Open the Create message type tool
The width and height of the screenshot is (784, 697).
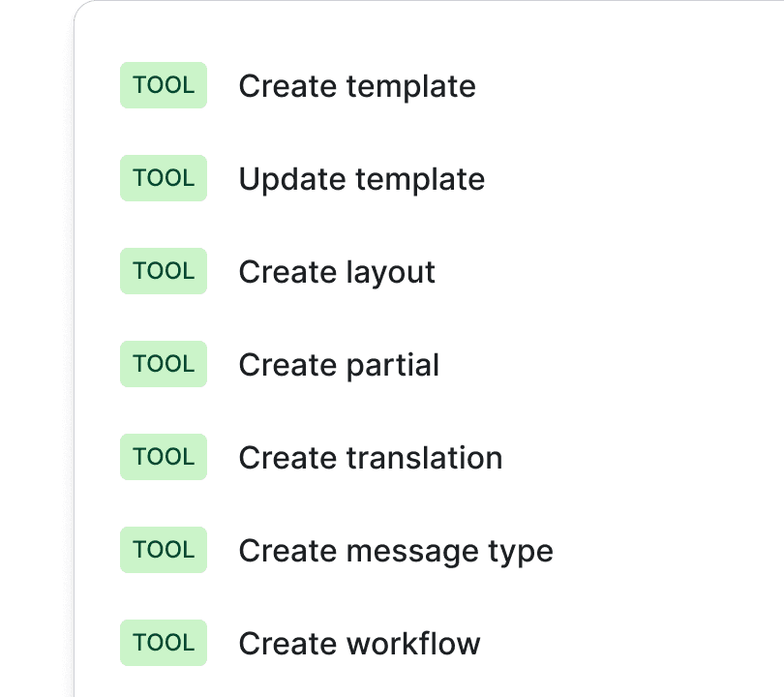(x=395, y=552)
